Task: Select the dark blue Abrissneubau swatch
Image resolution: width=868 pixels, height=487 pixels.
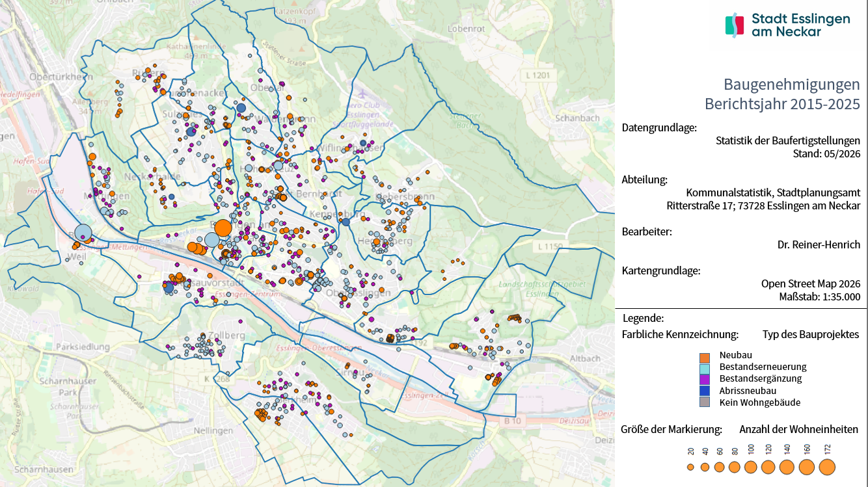Action: pos(704,391)
